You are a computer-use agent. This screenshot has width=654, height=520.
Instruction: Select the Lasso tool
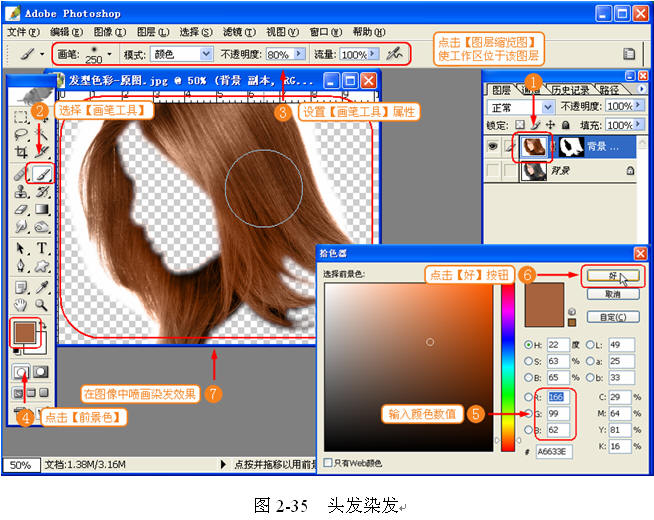pyautogui.click(x=20, y=134)
